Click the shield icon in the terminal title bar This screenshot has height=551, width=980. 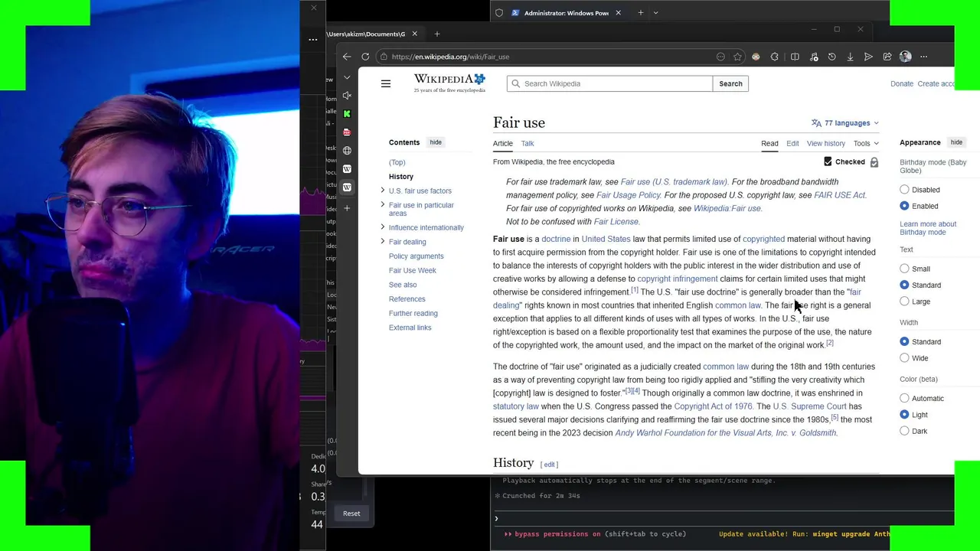click(499, 13)
